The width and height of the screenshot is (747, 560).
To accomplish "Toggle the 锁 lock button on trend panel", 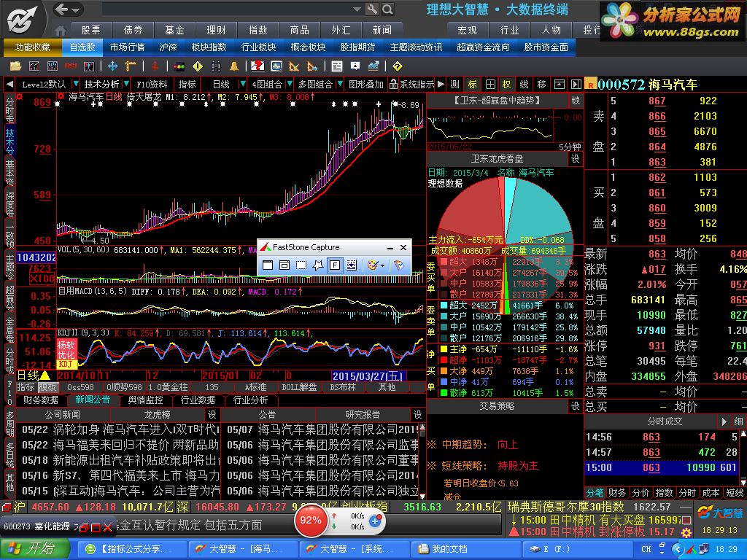I will [x=576, y=100].
